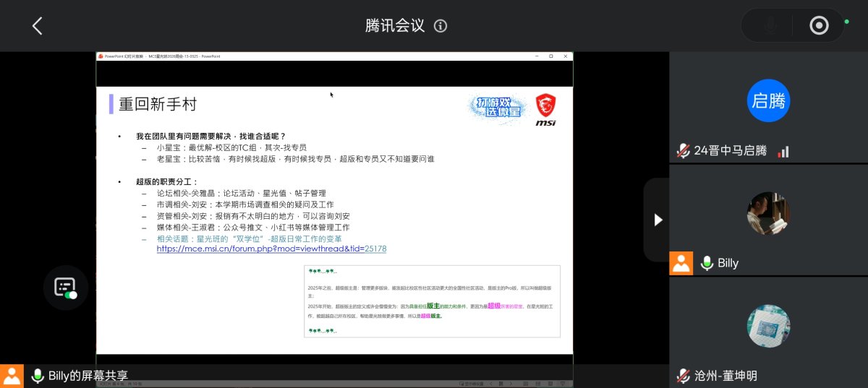The image size is (868, 388).
Task: Tap orange host icon in Billy's tile
Action: tap(681, 263)
